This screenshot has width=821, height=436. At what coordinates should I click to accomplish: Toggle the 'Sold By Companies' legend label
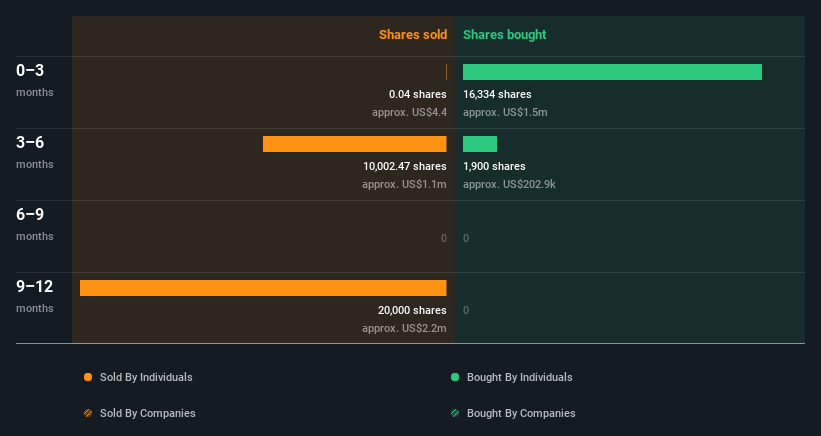[x=148, y=413]
